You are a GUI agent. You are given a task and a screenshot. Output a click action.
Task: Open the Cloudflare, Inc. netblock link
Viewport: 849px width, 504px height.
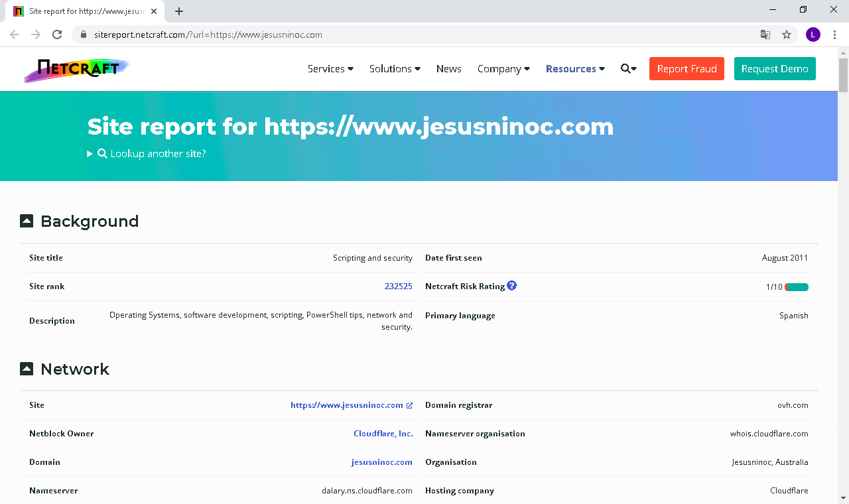383,434
